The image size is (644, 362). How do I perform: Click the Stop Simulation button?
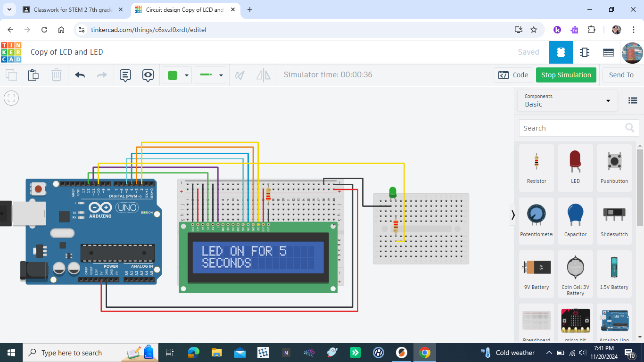[x=566, y=75]
